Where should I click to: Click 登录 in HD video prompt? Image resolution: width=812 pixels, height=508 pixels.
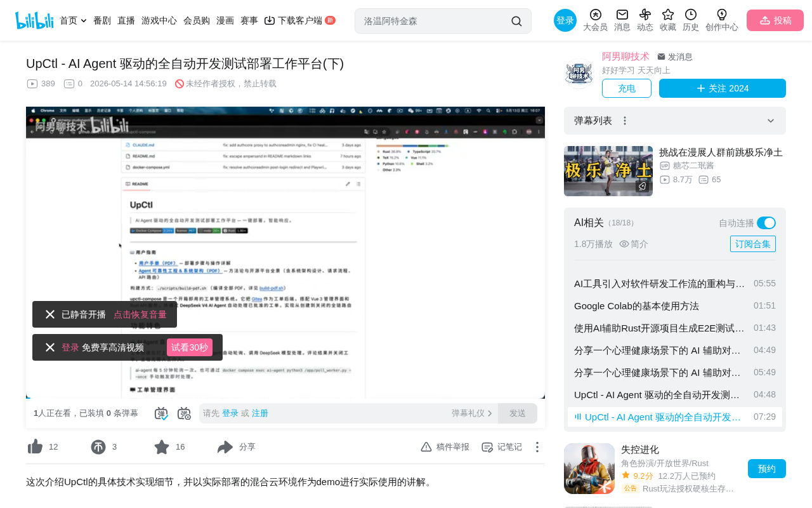(70, 347)
